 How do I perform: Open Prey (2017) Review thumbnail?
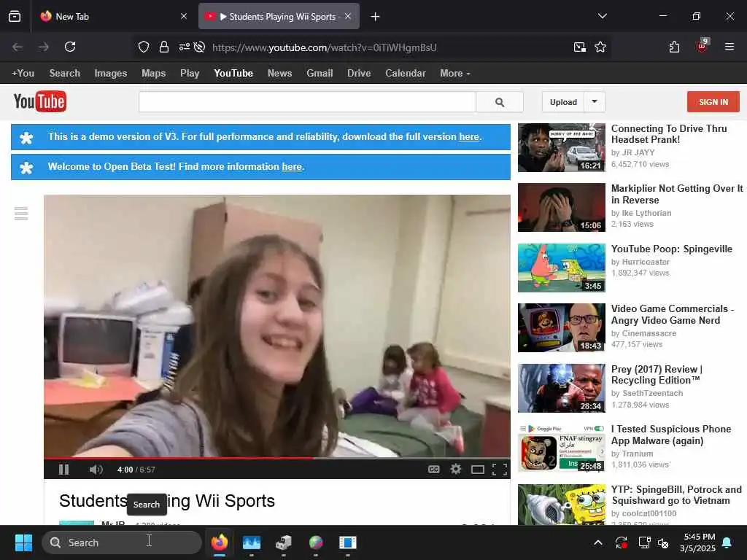[561, 388]
